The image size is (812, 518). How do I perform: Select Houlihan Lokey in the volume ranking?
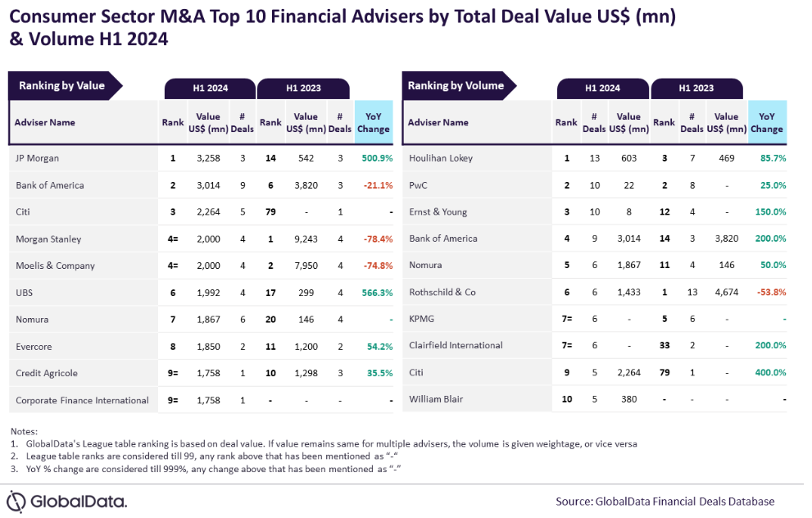[441, 158]
